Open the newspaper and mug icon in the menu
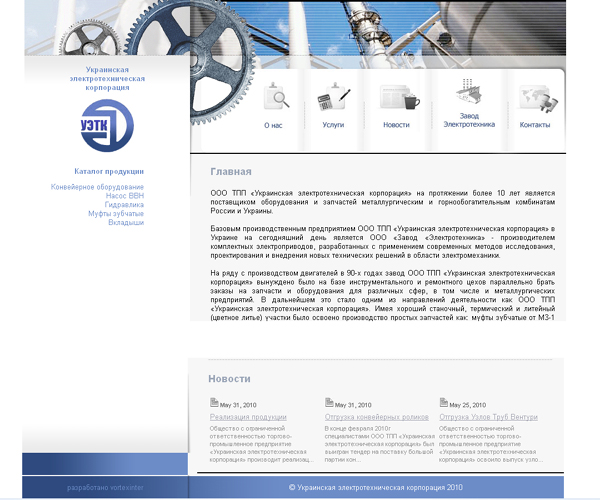600x500 pixels. coord(397,97)
